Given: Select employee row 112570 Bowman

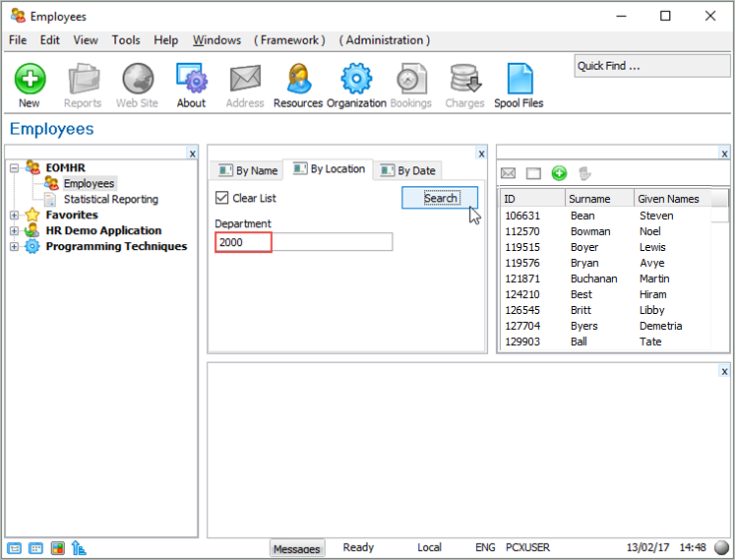Looking at the screenshot, I should (606, 231).
